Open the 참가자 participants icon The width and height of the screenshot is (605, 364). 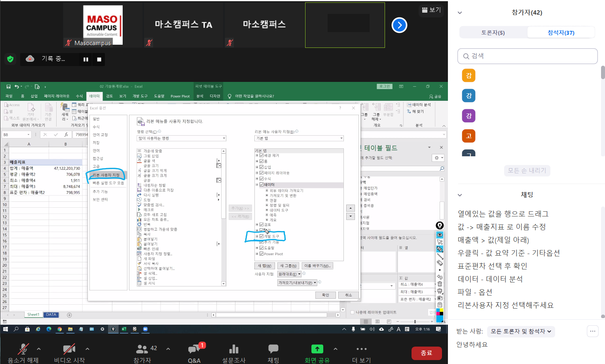click(142, 349)
